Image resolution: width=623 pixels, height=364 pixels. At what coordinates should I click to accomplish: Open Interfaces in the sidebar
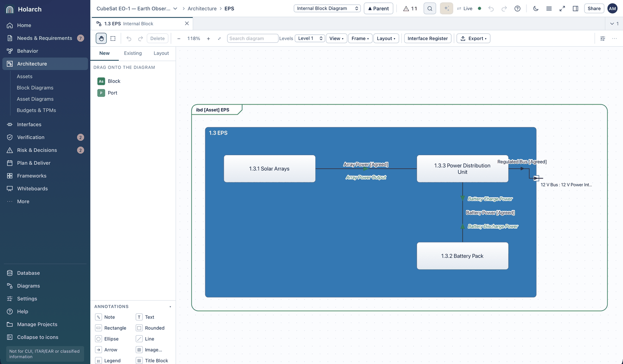pyautogui.click(x=45, y=124)
